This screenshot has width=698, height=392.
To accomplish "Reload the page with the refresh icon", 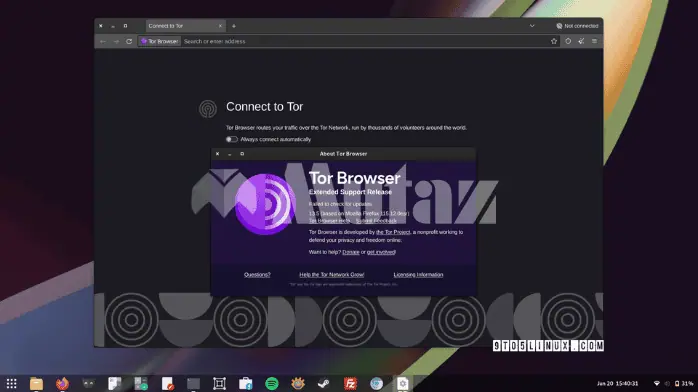I will point(129,41).
